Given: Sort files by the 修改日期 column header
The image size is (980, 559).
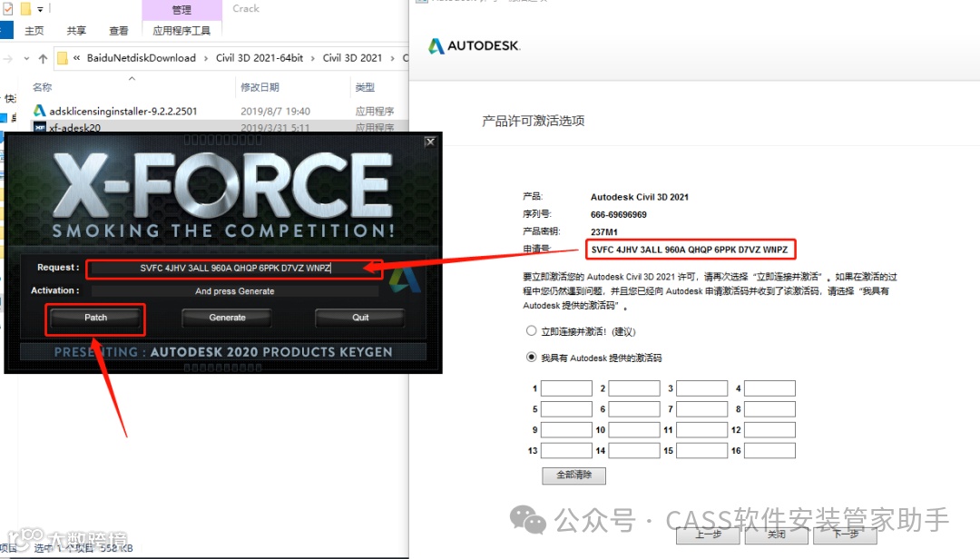Looking at the screenshot, I should (x=260, y=87).
